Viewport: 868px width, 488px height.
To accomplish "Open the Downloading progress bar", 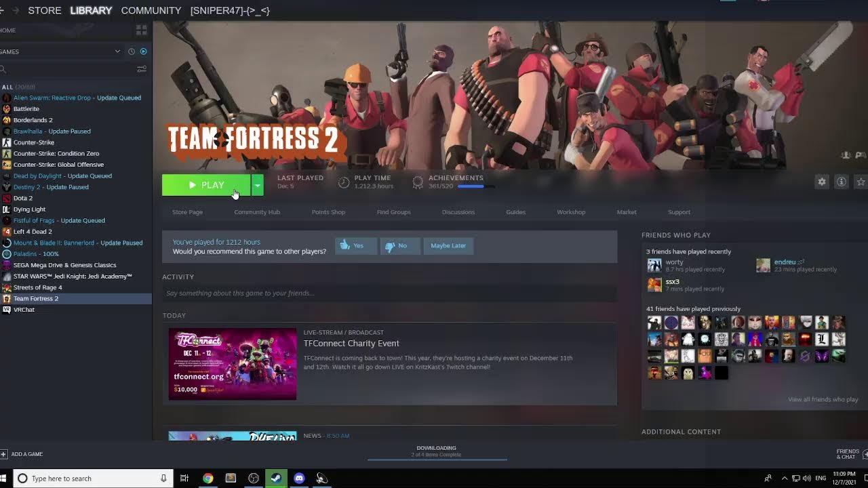I will [x=437, y=460].
